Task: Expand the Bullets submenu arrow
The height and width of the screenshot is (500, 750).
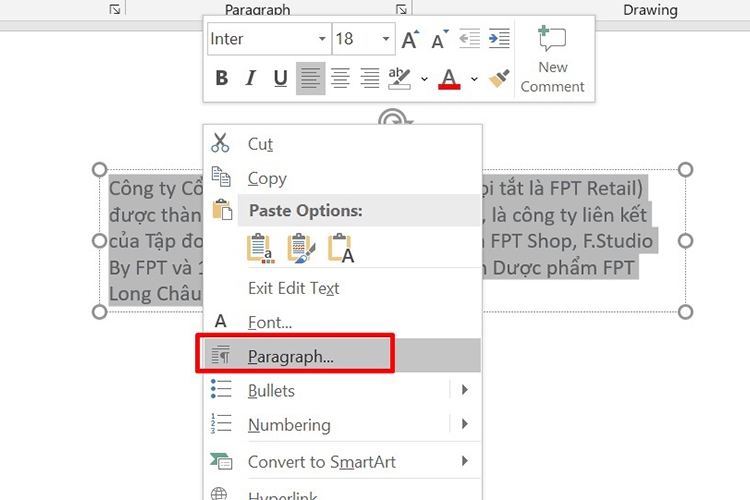Action: point(464,389)
